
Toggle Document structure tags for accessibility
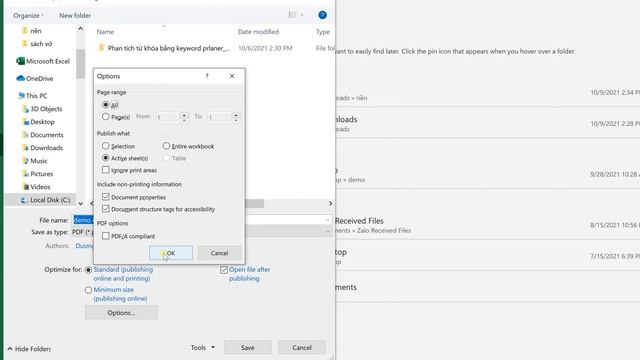point(106,209)
